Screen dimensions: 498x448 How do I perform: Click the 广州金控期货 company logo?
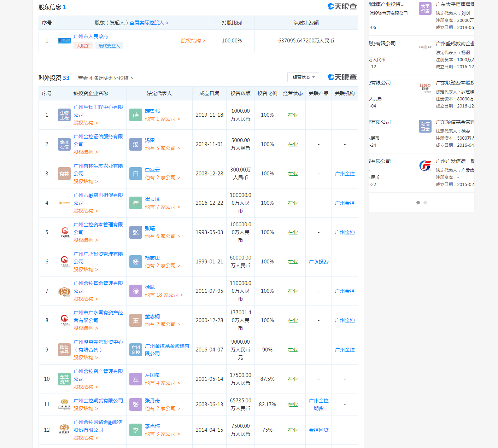point(64,405)
